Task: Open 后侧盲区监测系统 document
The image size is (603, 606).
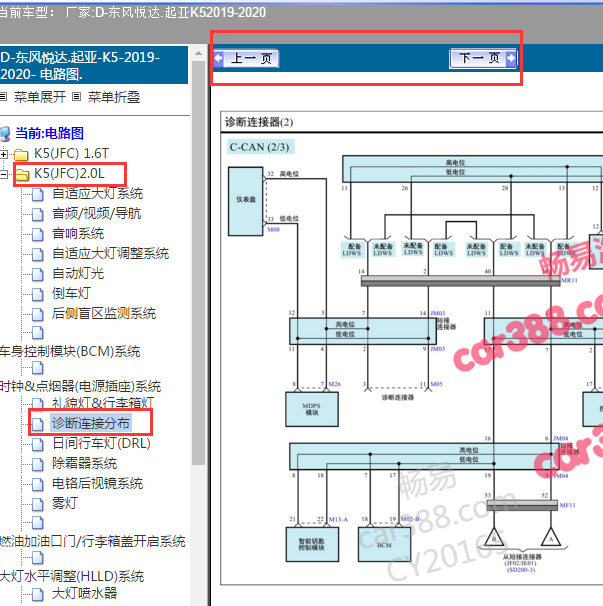Action: [x=104, y=313]
